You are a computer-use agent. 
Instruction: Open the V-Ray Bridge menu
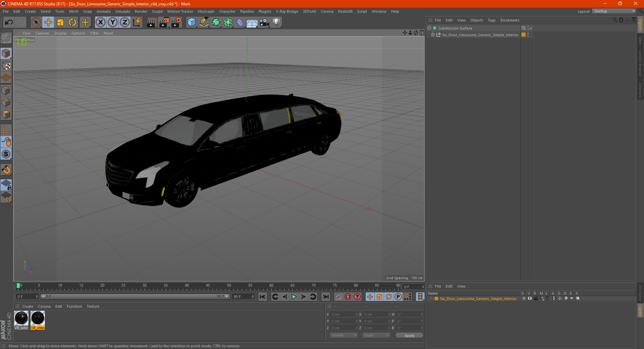click(287, 11)
